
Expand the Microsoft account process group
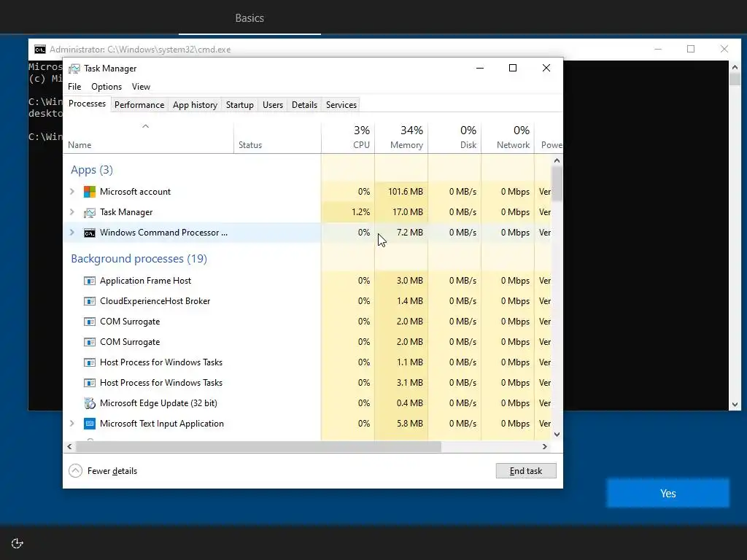coord(72,192)
